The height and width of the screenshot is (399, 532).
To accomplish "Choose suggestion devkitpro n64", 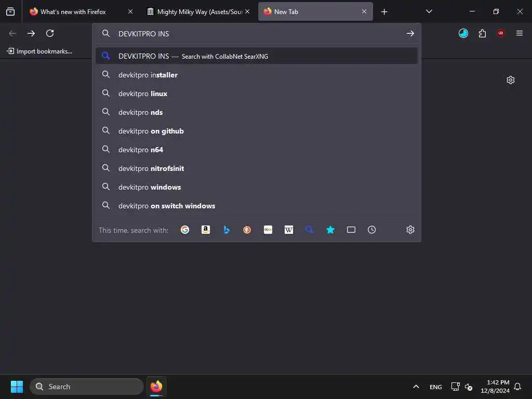I will click(257, 150).
